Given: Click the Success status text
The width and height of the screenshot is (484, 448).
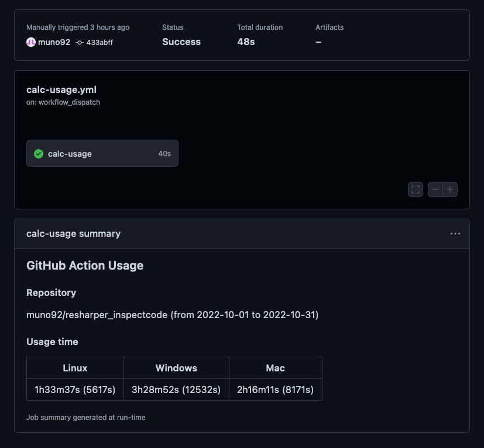Looking at the screenshot, I should [x=181, y=42].
